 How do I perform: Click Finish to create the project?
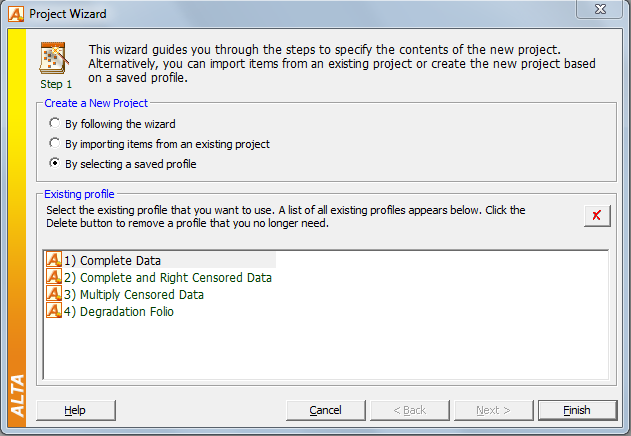tap(577, 410)
